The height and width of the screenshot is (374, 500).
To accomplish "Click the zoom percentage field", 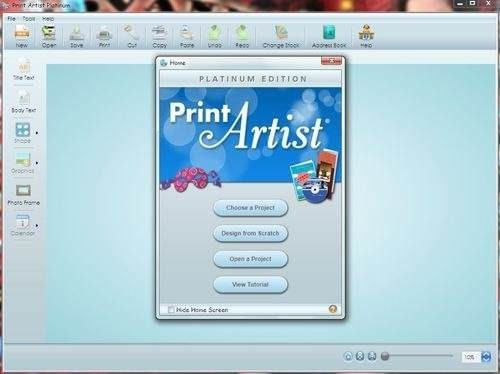I will click(471, 357).
